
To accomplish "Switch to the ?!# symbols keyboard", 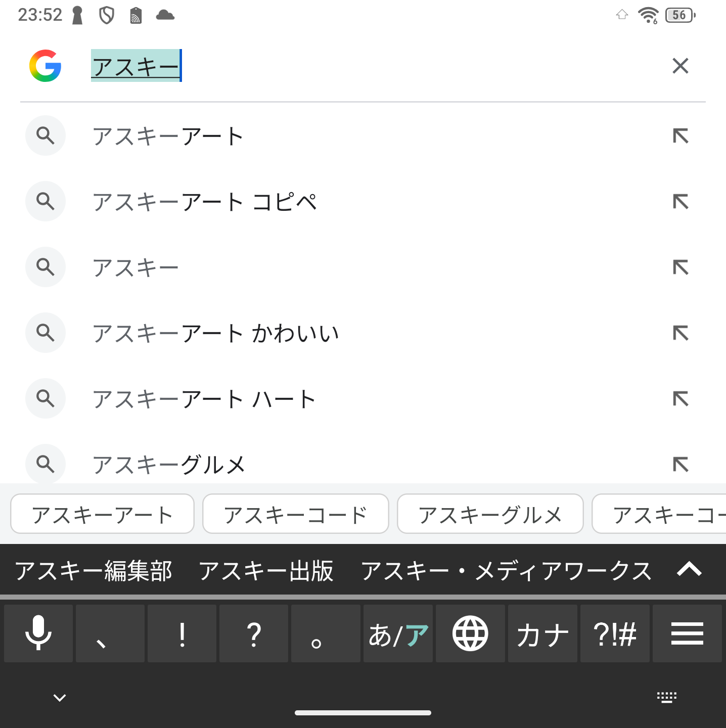I will tap(615, 633).
